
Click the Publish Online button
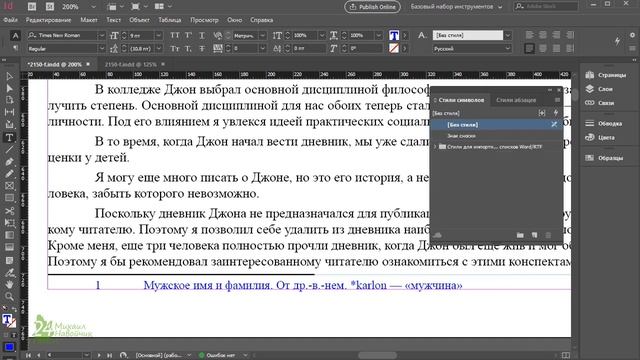(372, 7)
